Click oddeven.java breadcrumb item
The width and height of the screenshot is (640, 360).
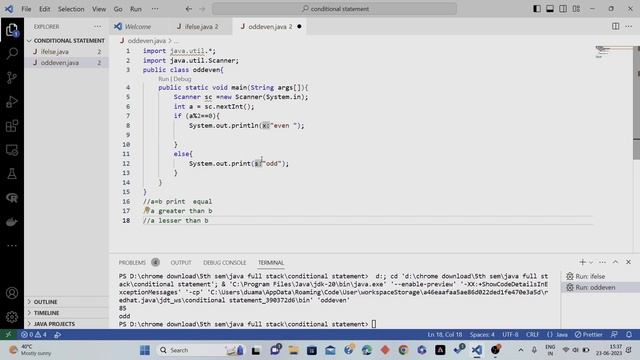coord(147,41)
